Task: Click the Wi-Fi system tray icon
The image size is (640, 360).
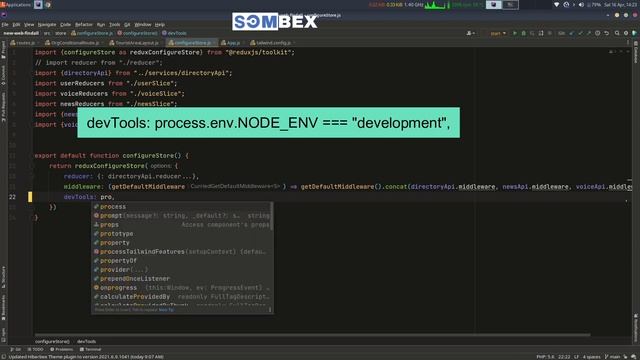Action: pyautogui.click(x=556, y=4)
